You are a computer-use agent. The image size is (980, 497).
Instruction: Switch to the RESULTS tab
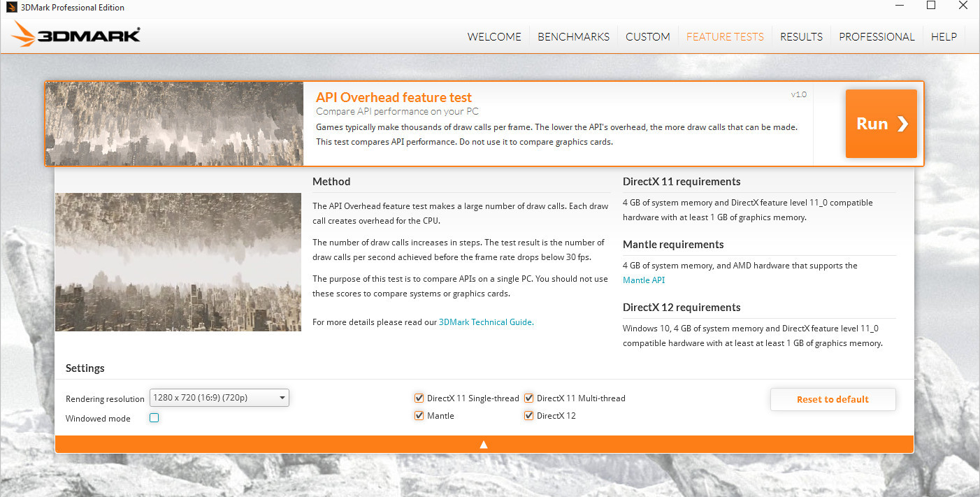point(801,37)
